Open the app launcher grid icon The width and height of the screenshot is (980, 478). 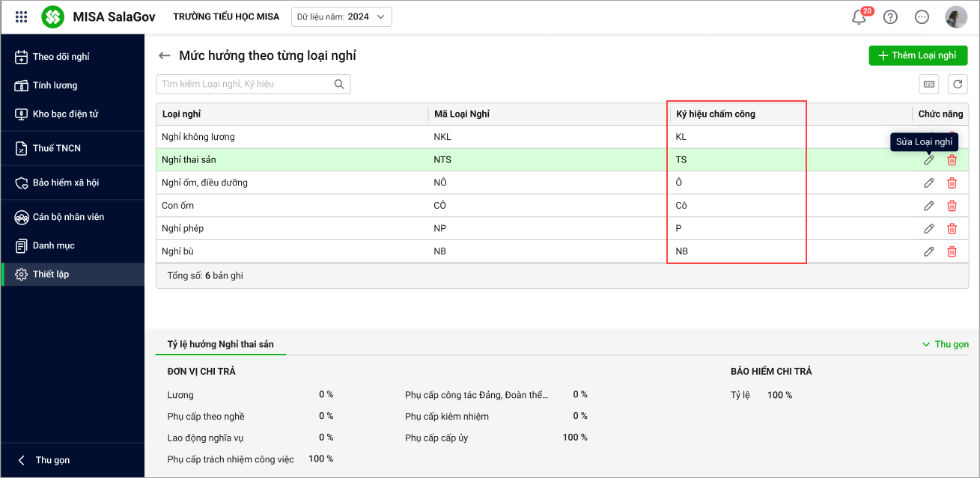[x=22, y=16]
